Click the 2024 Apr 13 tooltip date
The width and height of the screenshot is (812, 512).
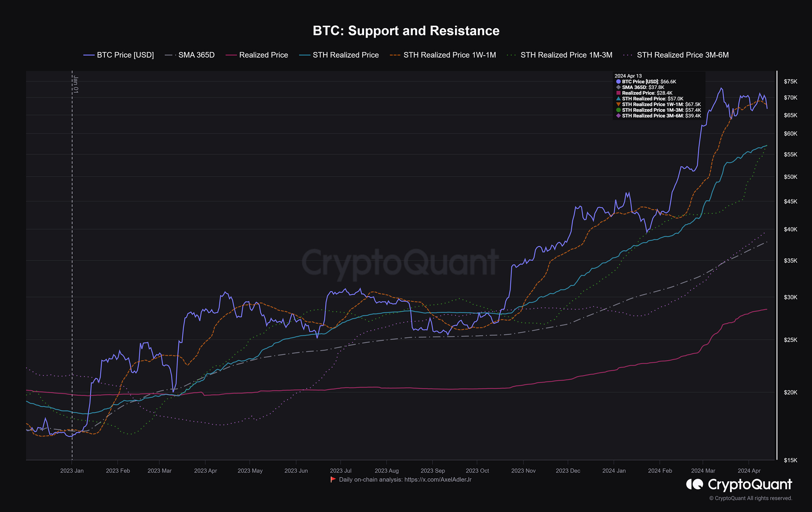[x=628, y=76]
